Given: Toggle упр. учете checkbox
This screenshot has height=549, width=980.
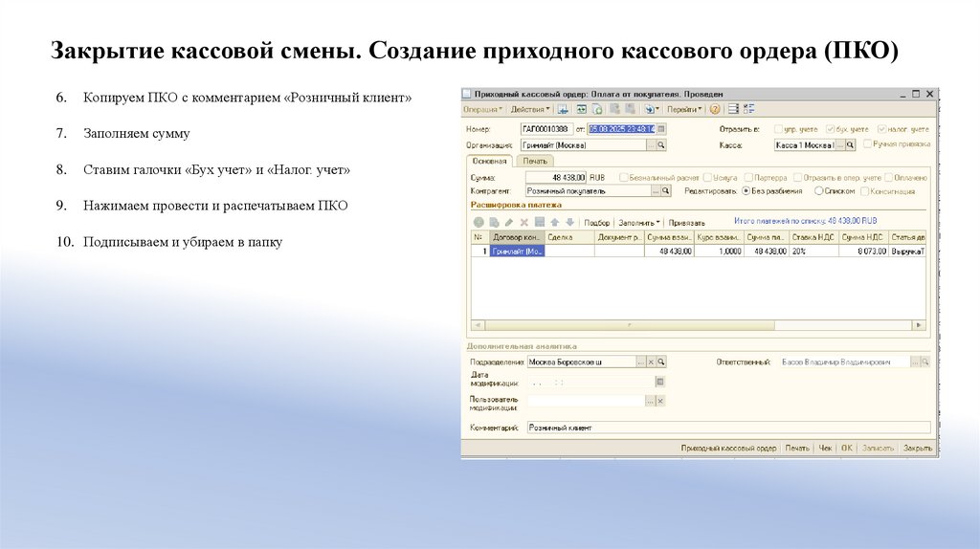Looking at the screenshot, I should [778, 129].
